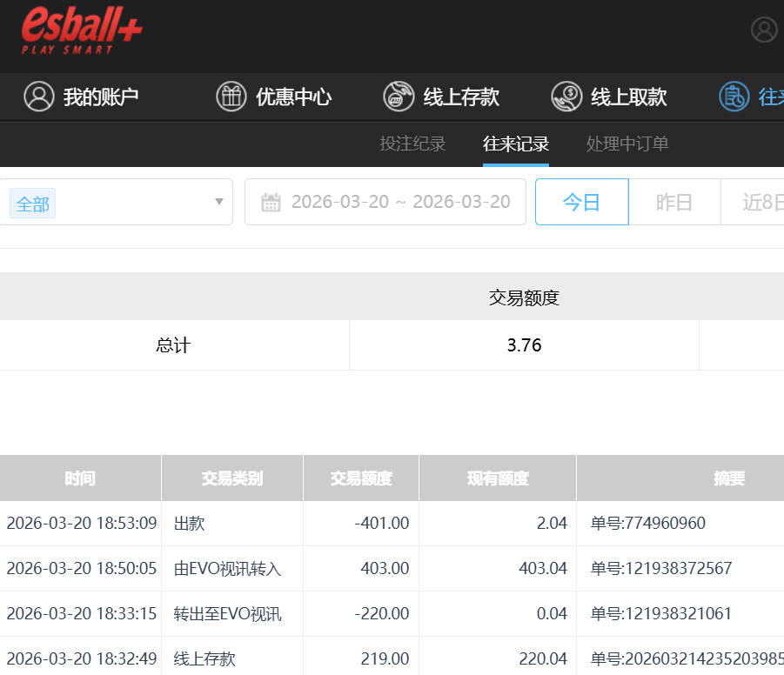Open the date range picker field
The image size is (784, 675).
tap(399, 203)
